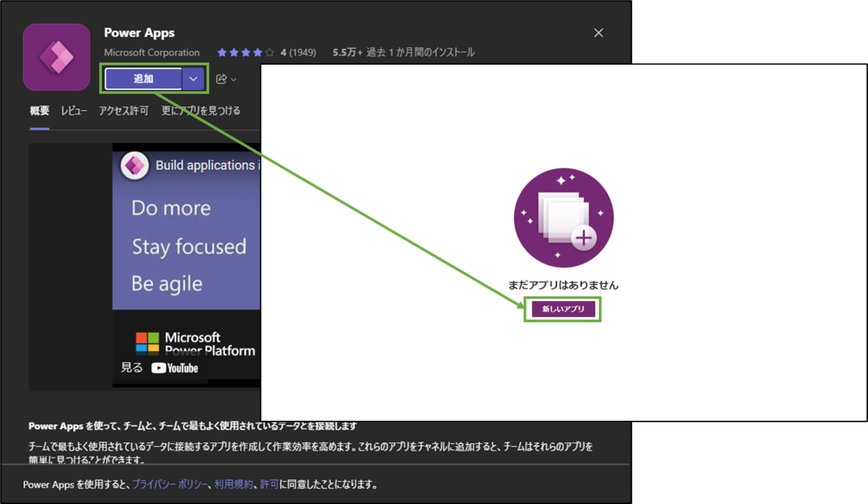Click the 見る label in video
The image size is (868, 504).
[x=132, y=367]
